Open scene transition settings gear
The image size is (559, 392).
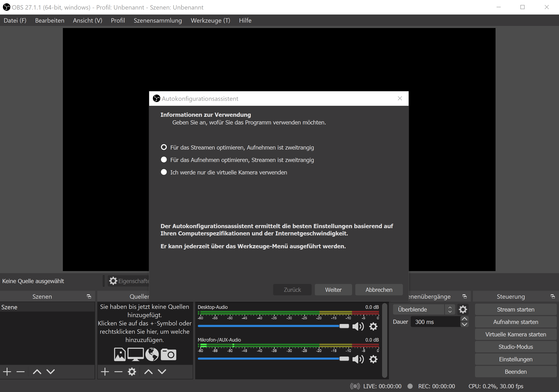coord(463,309)
